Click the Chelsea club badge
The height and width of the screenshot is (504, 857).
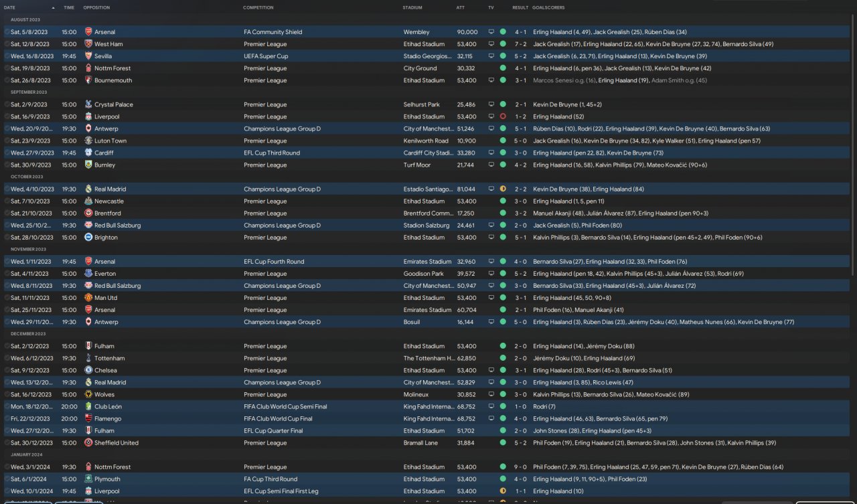[88, 370]
